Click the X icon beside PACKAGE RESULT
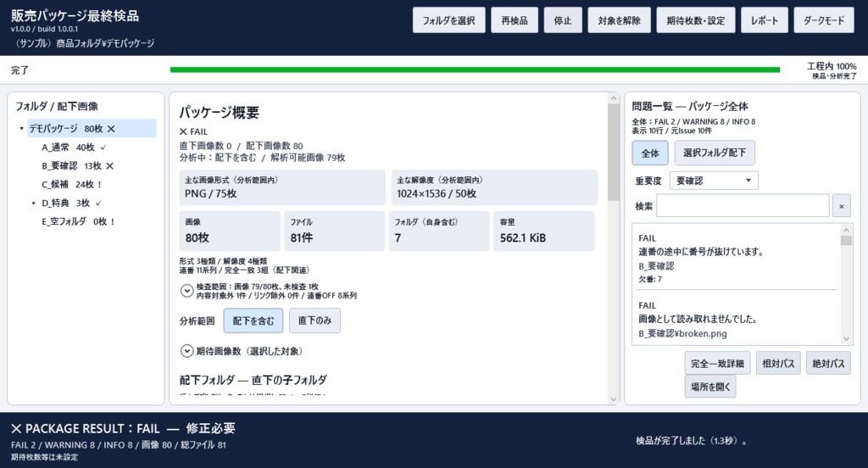The image size is (868, 468). pyautogui.click(x=16, y=429)
